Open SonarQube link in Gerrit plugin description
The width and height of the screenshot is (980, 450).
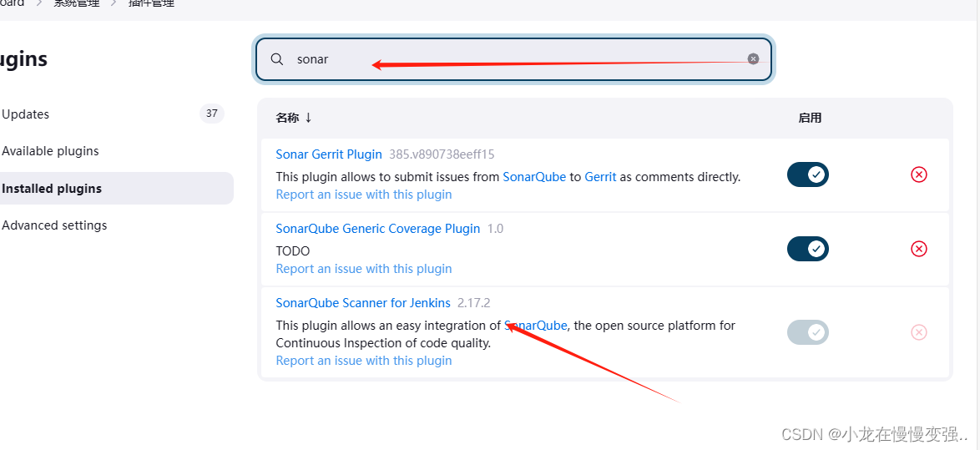[x=534, y=177]
